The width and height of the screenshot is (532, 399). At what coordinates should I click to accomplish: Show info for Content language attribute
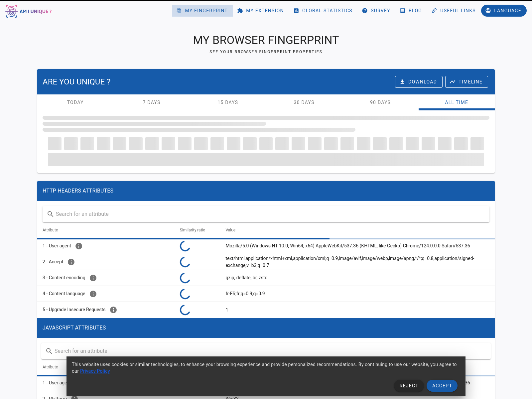pos(93,294)
